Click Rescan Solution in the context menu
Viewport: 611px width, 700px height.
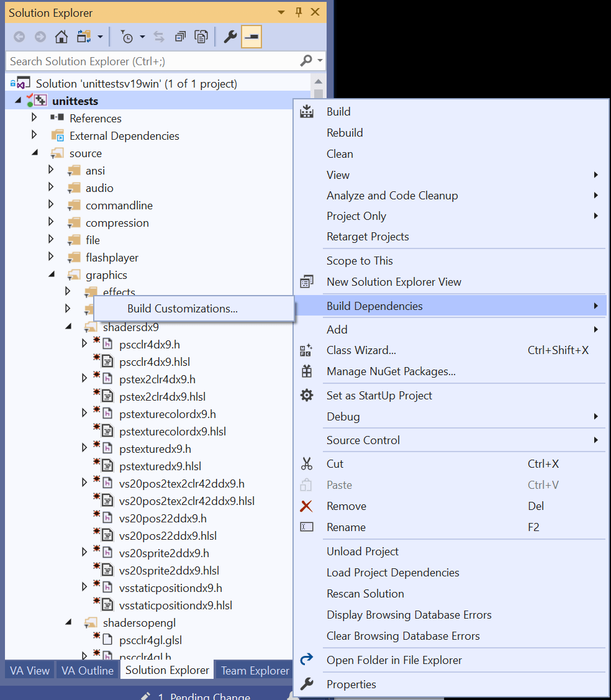click(365, 593)
